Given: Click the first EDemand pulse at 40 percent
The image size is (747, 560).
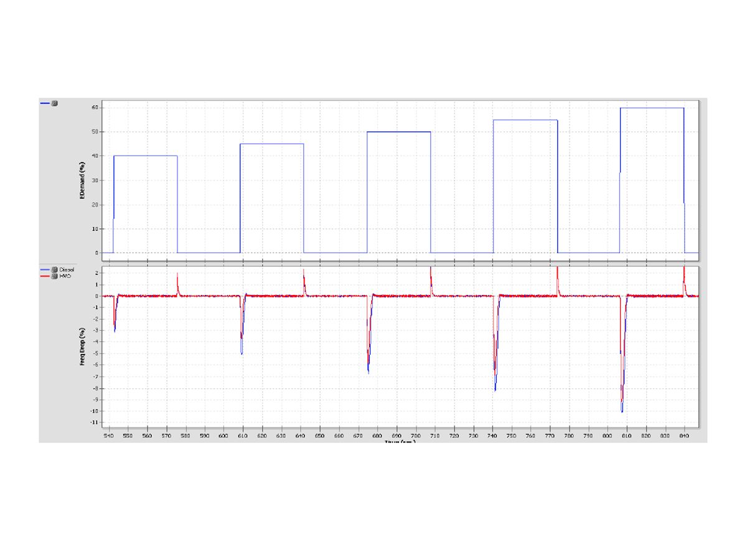Looking at the screenshot, I should (144, 156).
